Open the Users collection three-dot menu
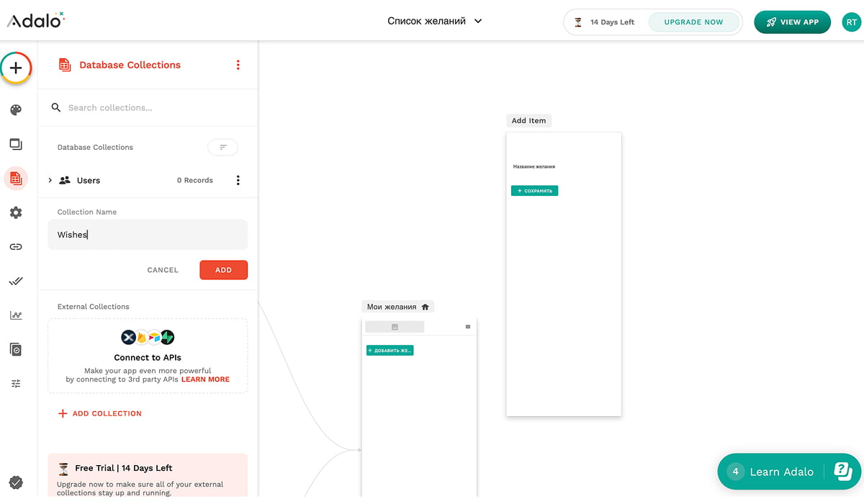 [x=238, y=181]
